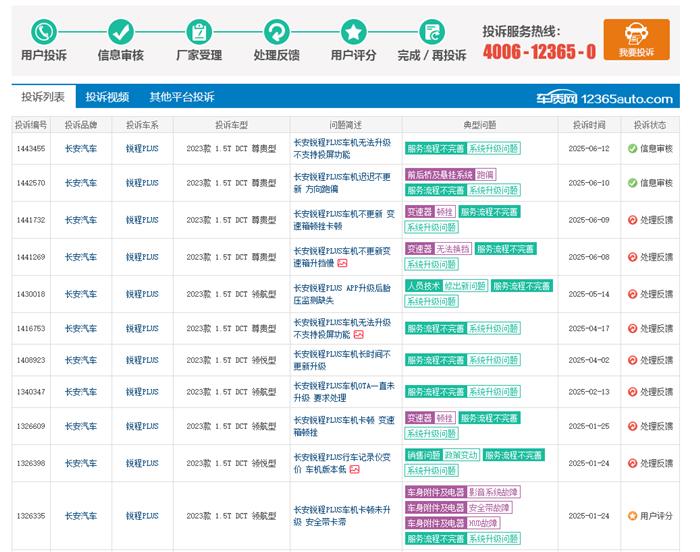Click the 用户评分 star step icon

[354, 32]
